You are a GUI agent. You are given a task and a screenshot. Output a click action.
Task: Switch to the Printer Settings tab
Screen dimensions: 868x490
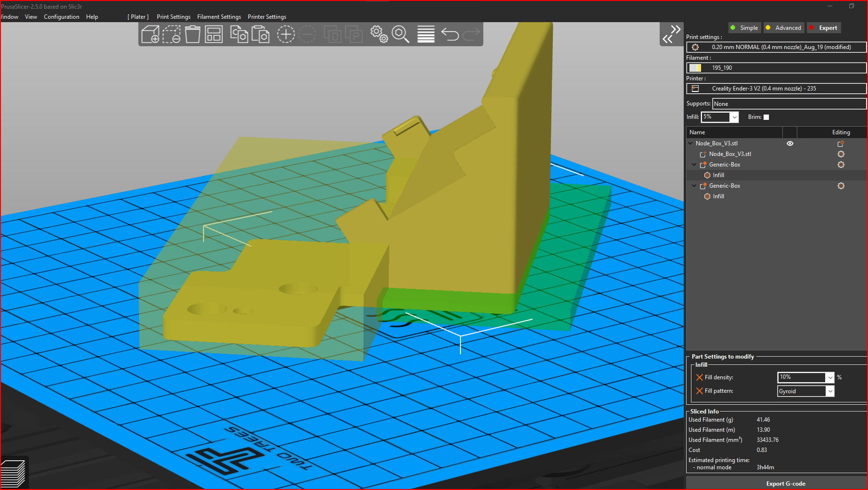(x=267, y=17)
